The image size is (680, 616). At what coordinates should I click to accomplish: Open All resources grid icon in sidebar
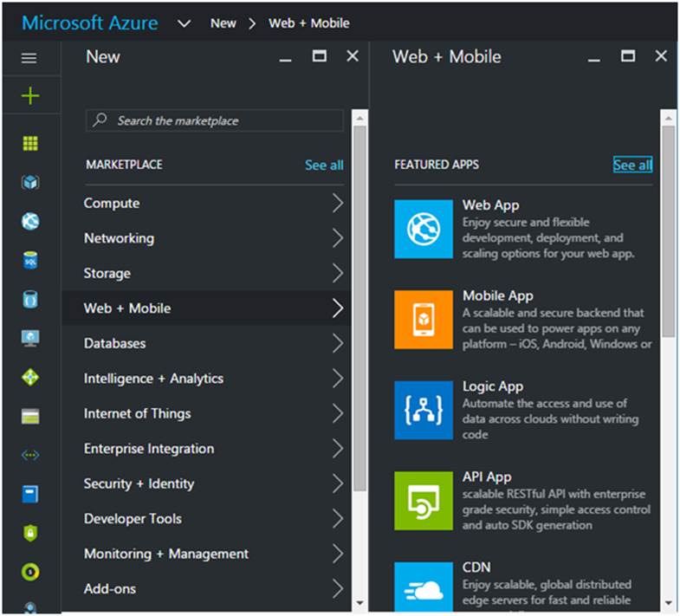point(30,143)
